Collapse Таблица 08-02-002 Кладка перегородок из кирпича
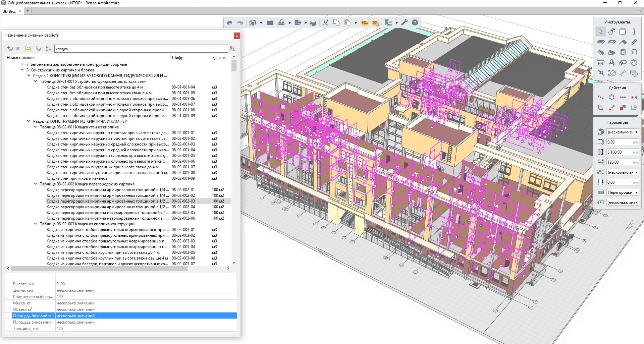Image resolution: width=644 pixels, height=344 pixels. [36, 184]
